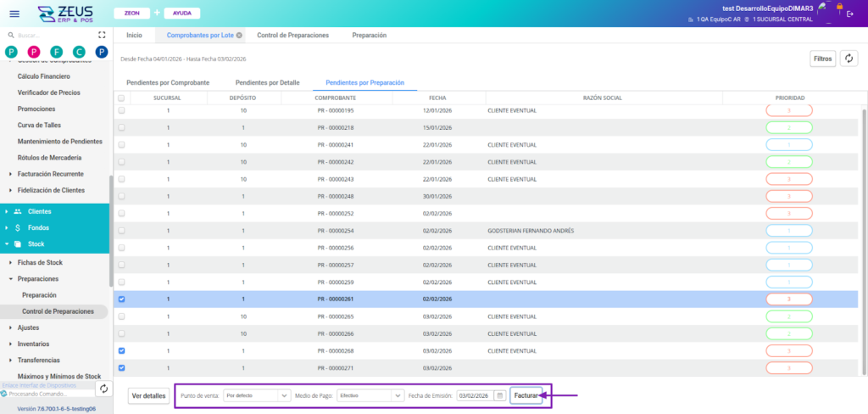The width and height of the screenshot is (868, 414).
Task: Click the pink P shortcut circle
Action: tap(34, 52)
